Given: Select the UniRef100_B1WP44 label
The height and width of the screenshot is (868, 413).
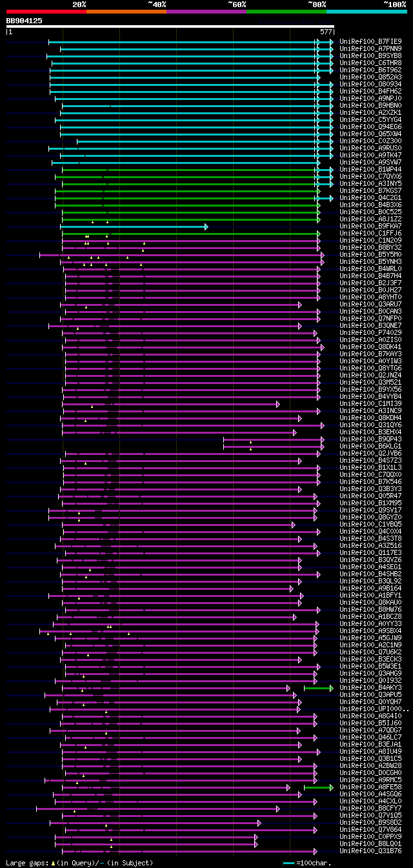Looking at the screenshot, I should [370, 169].
